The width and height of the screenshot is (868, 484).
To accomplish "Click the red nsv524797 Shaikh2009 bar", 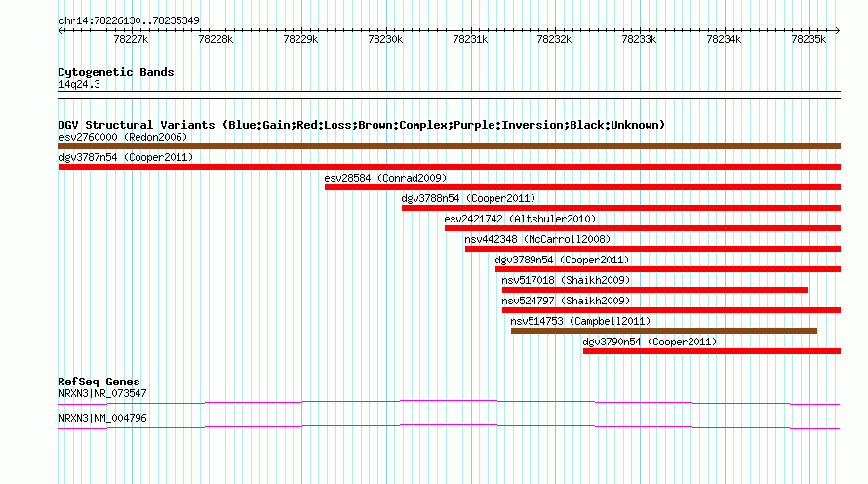I will [671, 310].
